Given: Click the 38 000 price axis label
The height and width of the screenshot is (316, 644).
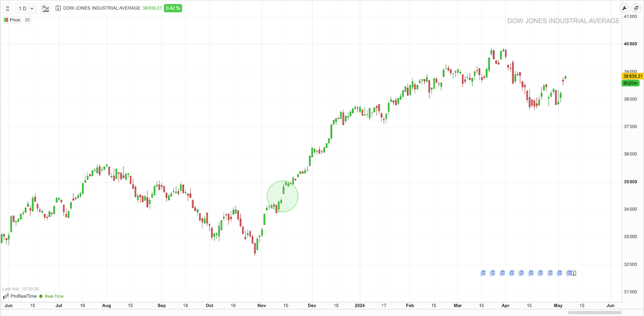Looking at the screenshot, I should click(630, 99).
